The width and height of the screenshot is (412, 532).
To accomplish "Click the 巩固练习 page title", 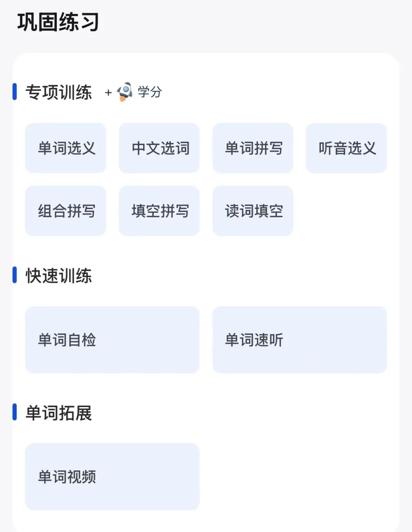I will 58,22.
